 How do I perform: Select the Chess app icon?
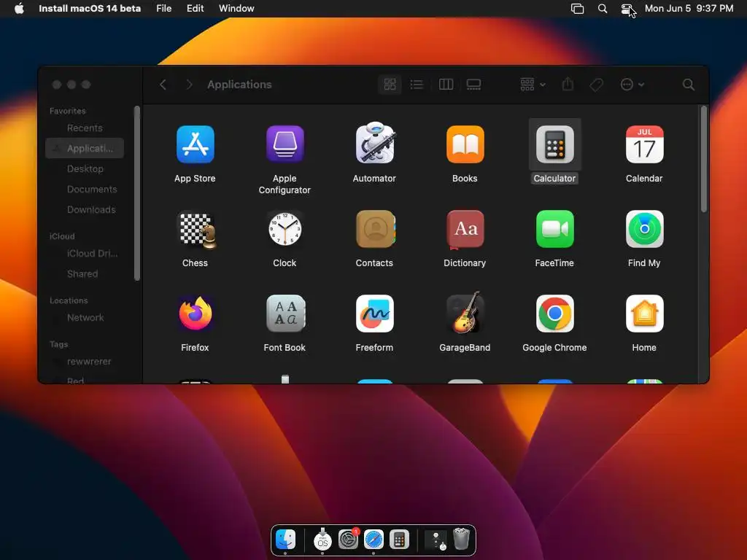click(196, 230)
